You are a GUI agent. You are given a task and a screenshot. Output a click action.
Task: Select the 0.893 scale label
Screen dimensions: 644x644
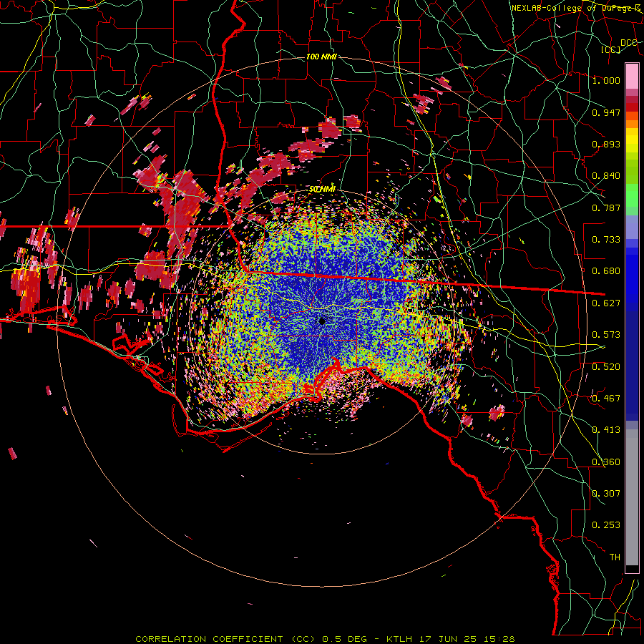(x=606, y=144)
